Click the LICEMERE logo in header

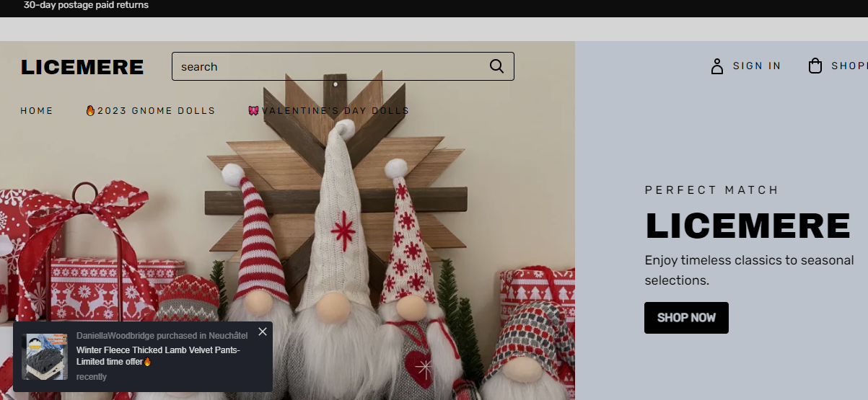pyautogui.click(x=82, y=67)
